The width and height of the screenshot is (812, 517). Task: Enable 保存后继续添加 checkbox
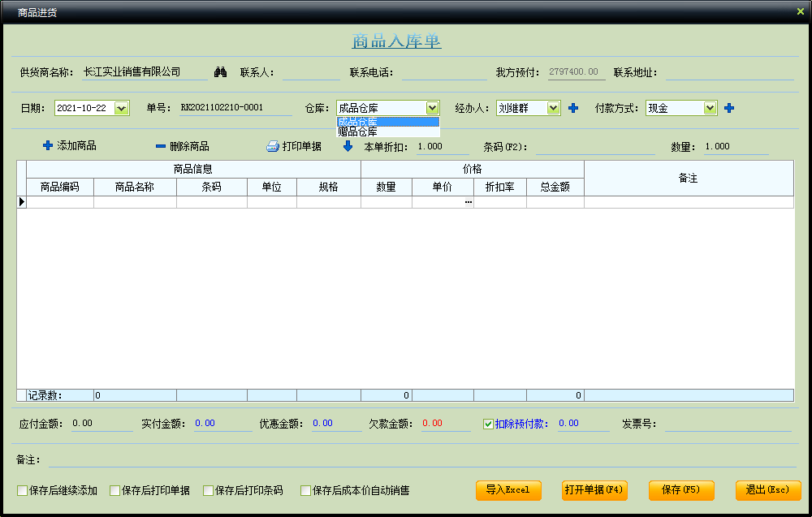[22, 490]
